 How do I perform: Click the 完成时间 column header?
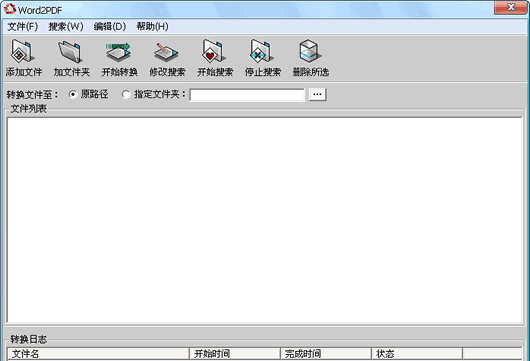[326, 354]
